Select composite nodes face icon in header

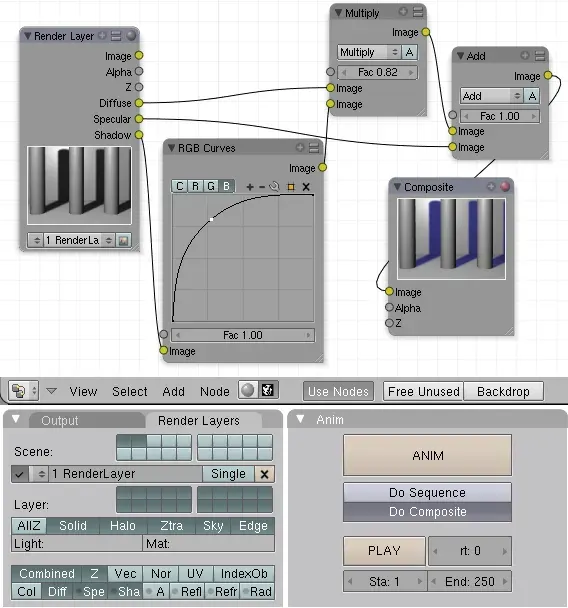tap(268, 390)
